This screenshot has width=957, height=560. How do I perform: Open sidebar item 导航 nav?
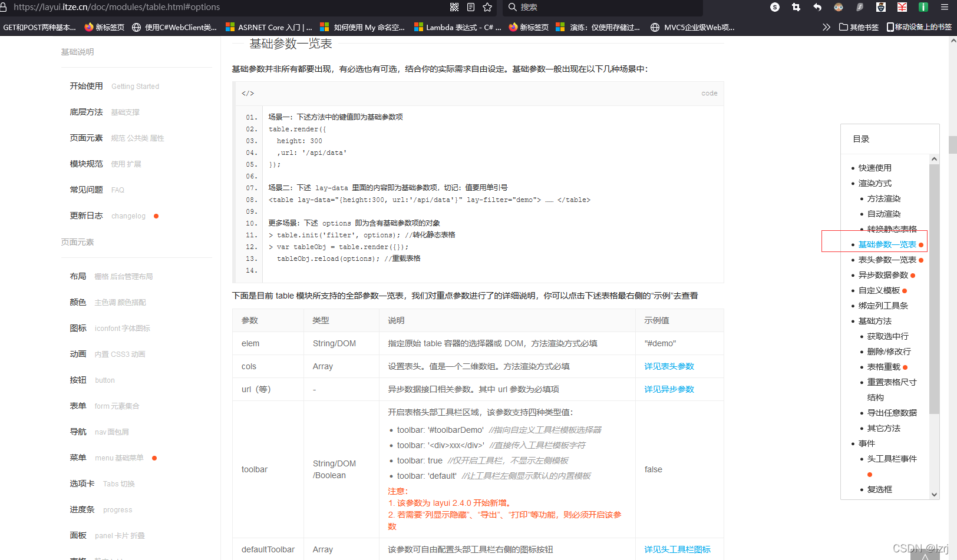click(x=99, y=432)
